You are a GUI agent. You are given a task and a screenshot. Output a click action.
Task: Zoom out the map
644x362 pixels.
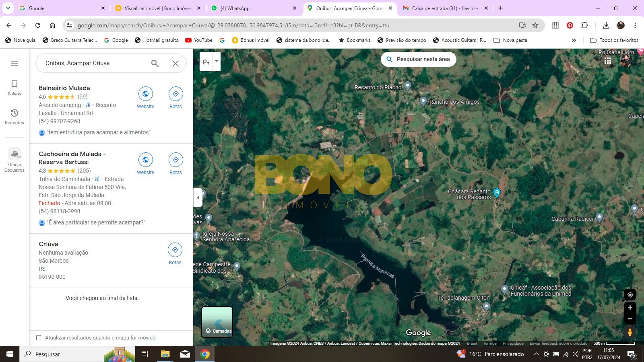[630, 319]
